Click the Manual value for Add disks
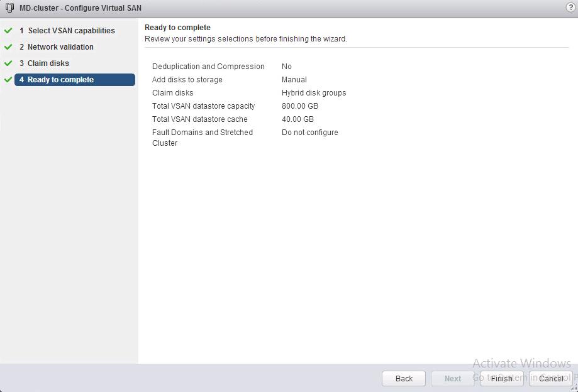This screenshot has width=578, height=392. point(294,80)
